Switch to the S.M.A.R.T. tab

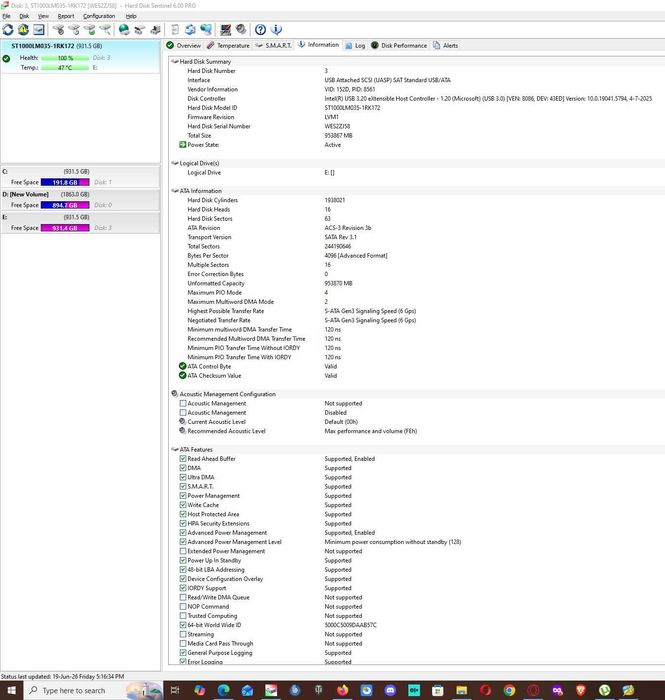[x=274, y=46]
